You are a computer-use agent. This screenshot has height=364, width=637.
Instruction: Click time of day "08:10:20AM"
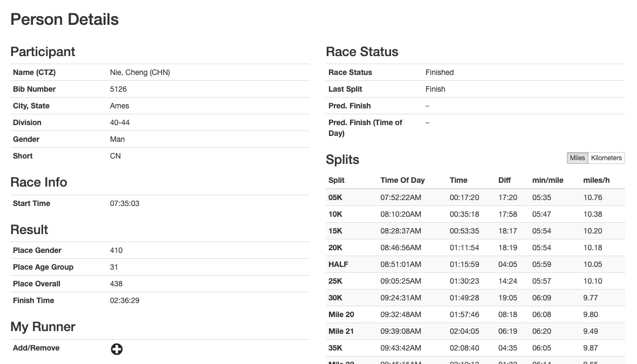401,214
